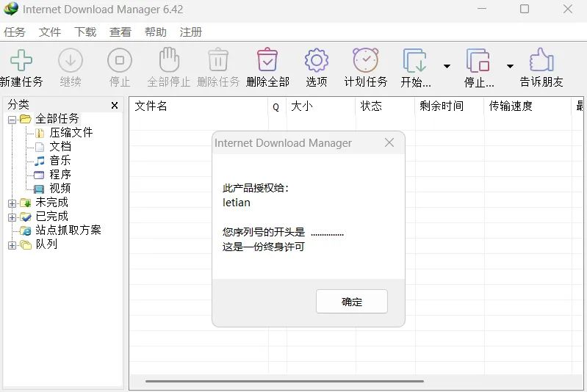Sort by 剩余时间 column header

pyautogui.click(x=450, y=106)
